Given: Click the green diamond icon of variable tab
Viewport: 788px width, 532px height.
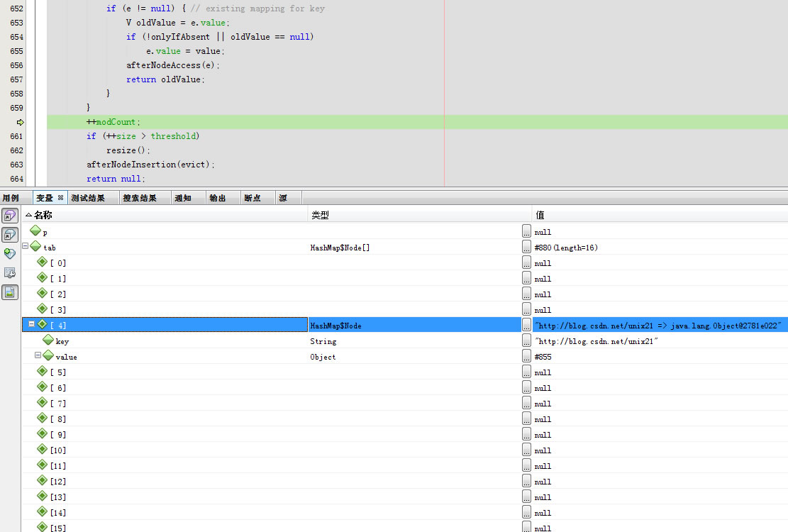Looking at the screenshot, I should (x=35, y=246).
